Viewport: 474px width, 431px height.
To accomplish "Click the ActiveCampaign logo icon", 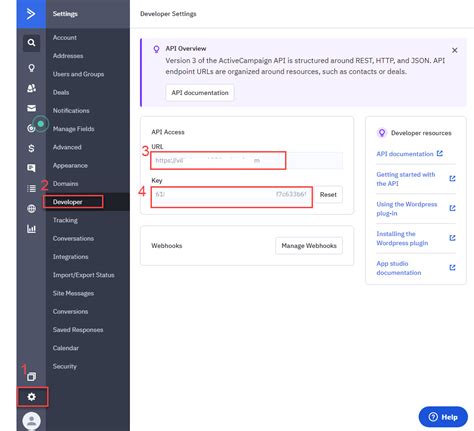I will click(x=31, y=14).
